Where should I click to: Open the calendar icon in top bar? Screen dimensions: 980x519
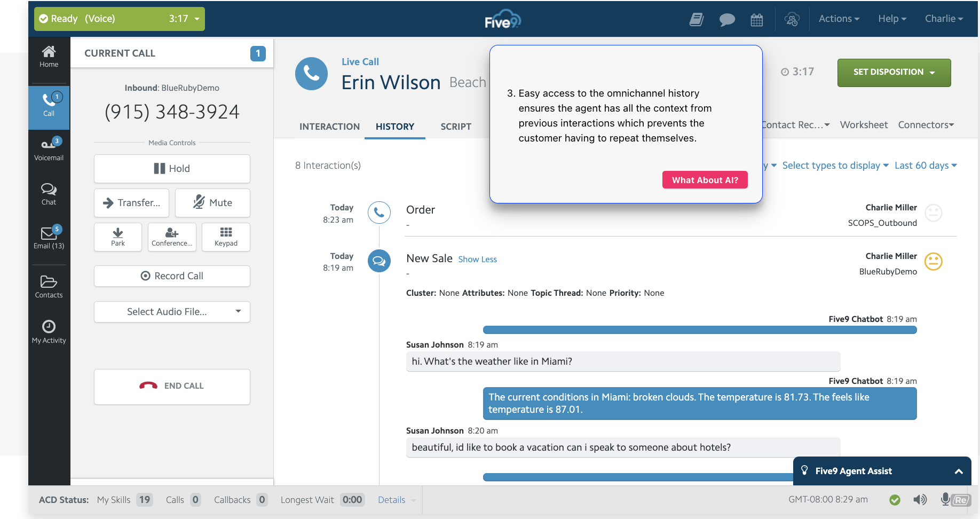click(756, 20)
